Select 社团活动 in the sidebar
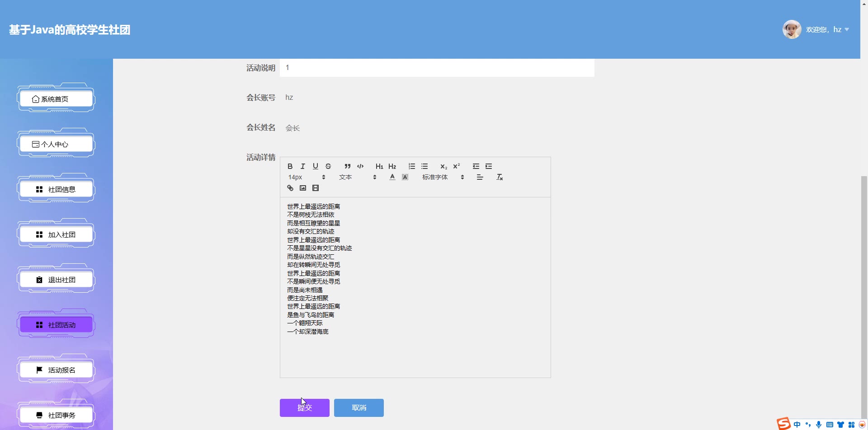The height and width of the screenshot is (430, 868). coord(56,325)
